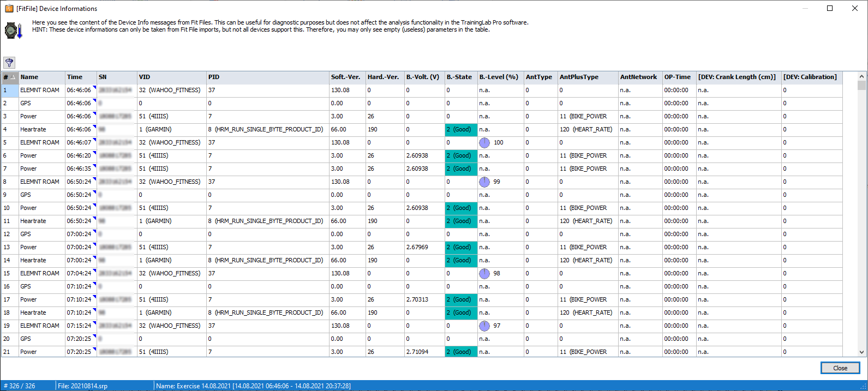
Task: Open the filter funnel tool
Action: click(x=9, y=63)
